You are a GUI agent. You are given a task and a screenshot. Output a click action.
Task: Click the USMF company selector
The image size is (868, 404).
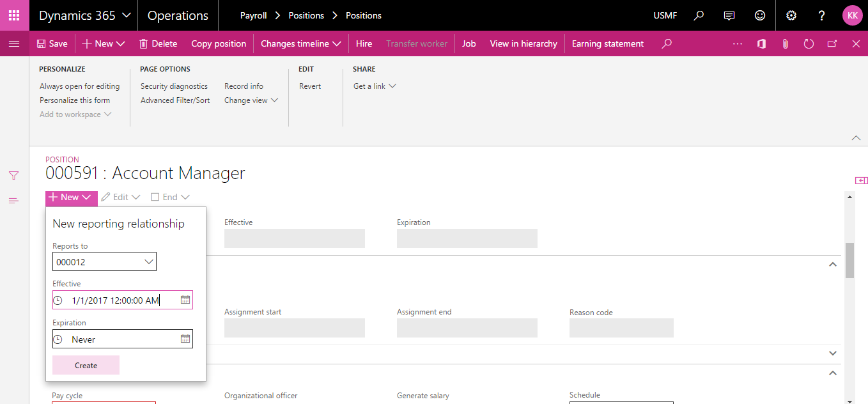tap(665, 15)
